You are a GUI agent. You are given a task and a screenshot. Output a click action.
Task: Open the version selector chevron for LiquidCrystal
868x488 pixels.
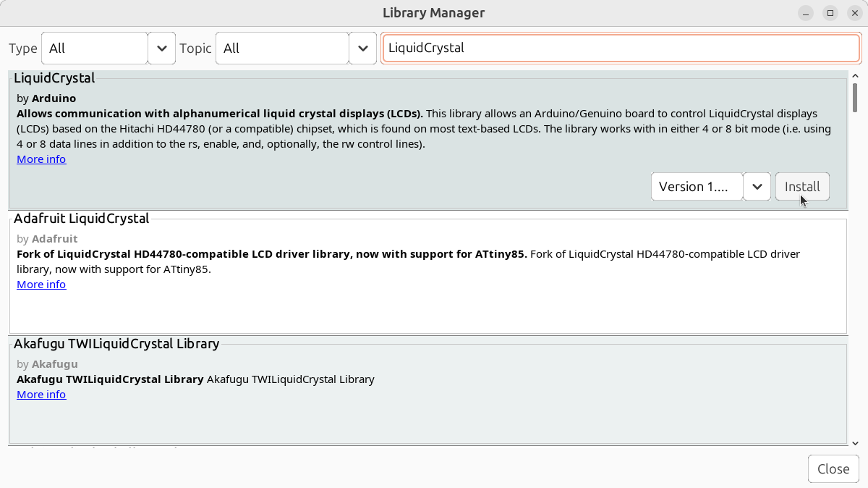757,187
